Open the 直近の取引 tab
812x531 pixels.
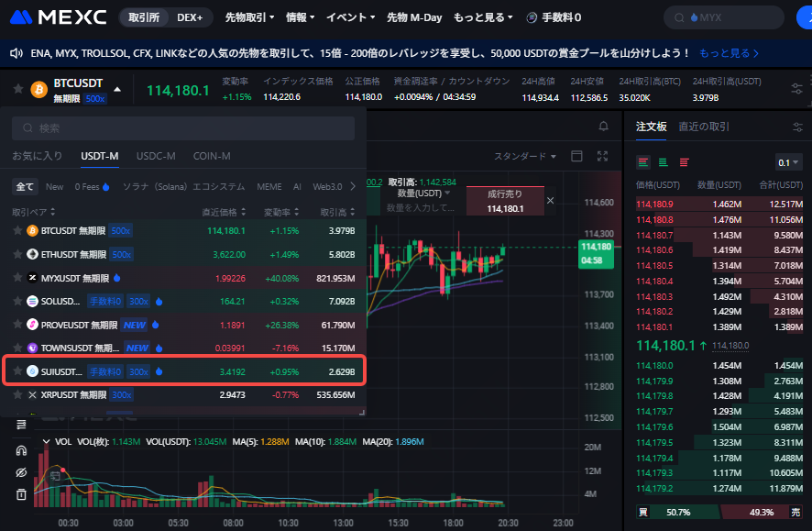[704, 127]
